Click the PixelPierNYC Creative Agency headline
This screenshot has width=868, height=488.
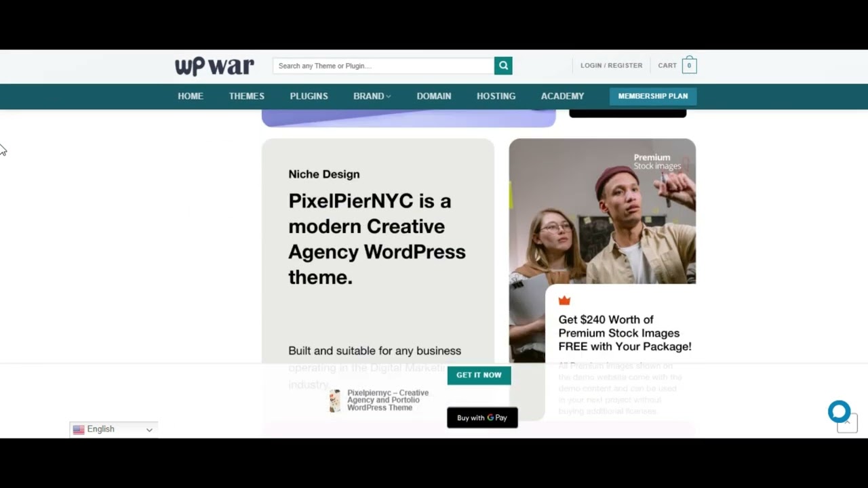point(377,239)
